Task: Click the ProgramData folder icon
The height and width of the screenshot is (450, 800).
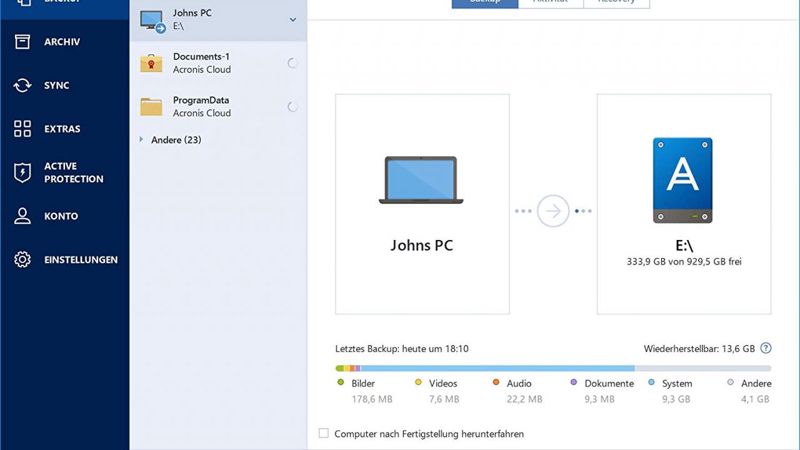Action: 151,107
